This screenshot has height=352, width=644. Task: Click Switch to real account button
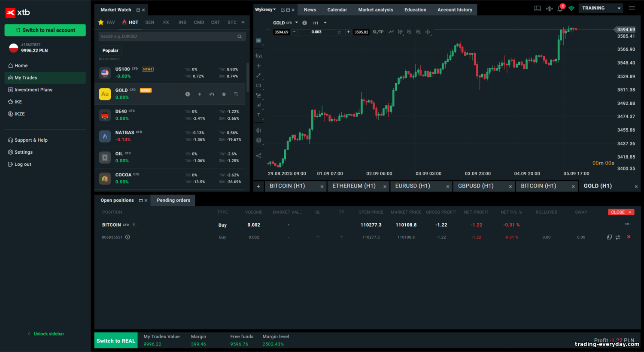point(45,30)
